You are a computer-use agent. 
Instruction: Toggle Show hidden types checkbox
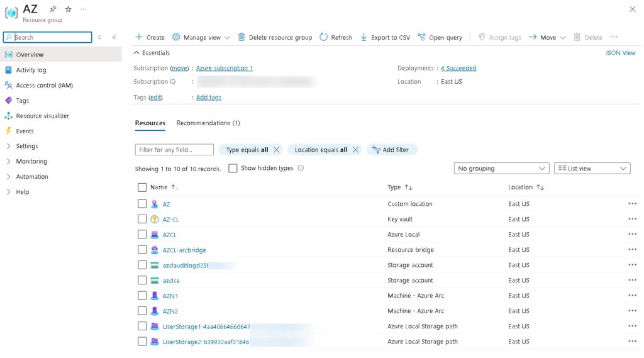tap(233, 168)
